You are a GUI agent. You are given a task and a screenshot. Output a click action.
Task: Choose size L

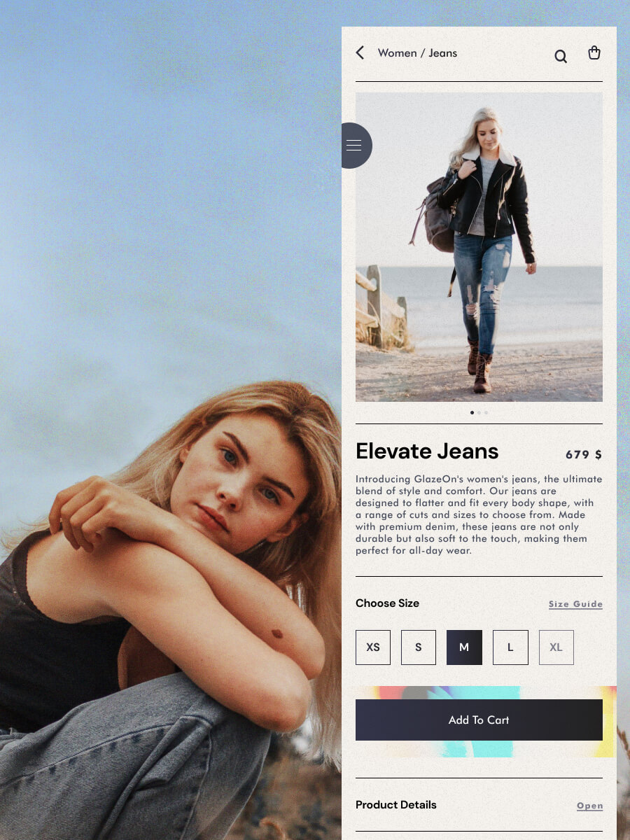tap(510, 647)
